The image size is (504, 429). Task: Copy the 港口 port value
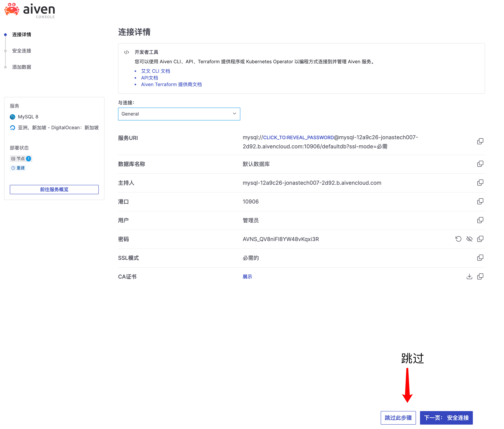tap(480, 201)
